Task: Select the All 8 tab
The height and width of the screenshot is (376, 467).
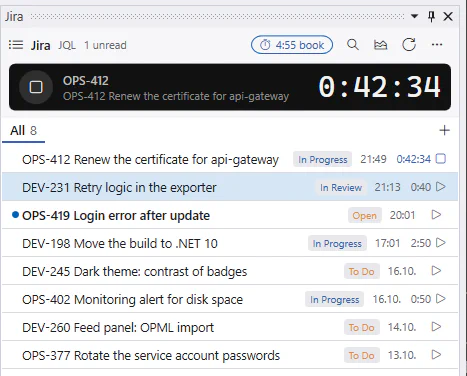Action: pyautogui.click(x=23, y=131)
